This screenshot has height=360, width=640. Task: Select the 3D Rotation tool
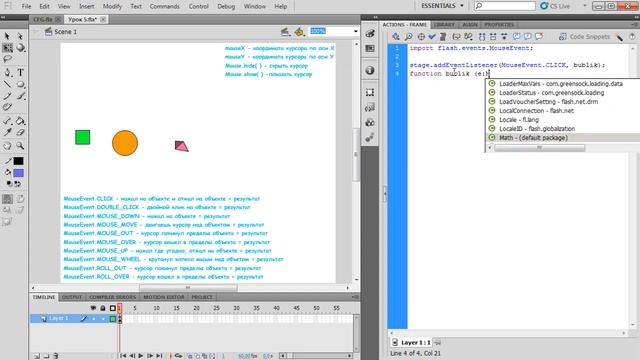tap(20, 48)
